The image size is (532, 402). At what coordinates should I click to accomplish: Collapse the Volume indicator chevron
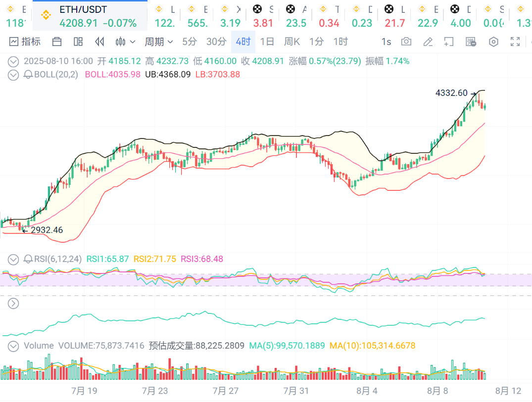(13, 346)
